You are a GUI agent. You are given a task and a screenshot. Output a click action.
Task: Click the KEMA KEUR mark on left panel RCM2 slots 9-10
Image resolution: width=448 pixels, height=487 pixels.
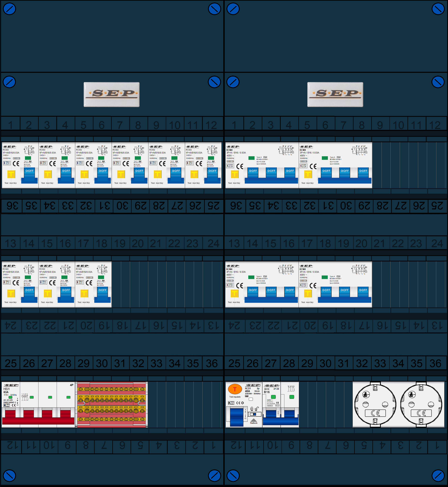click(153, 163)
